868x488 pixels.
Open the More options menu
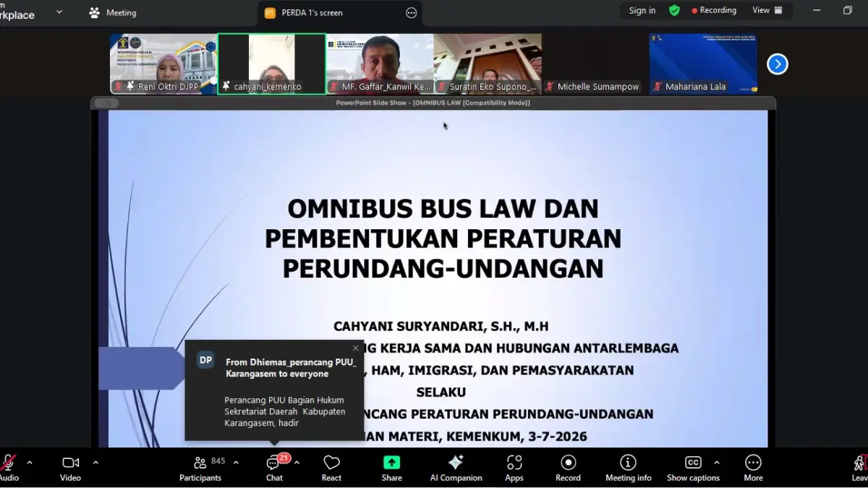tap(753, 468)
